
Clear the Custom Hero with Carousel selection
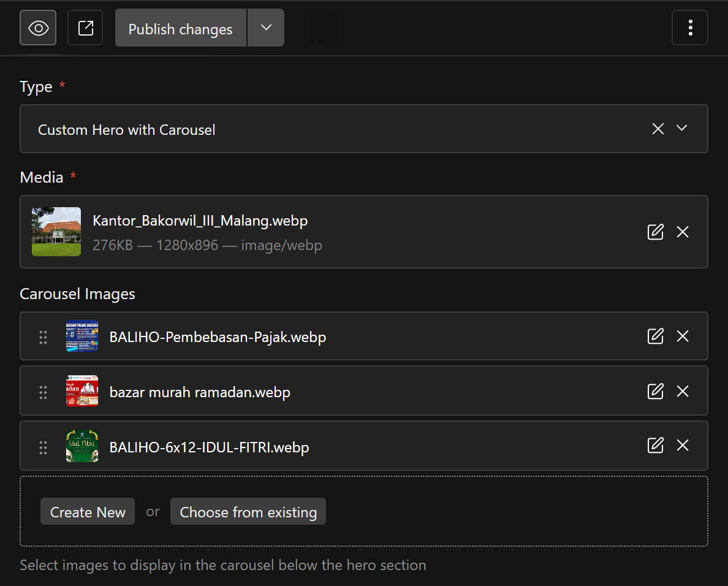[x=658, y=129]
